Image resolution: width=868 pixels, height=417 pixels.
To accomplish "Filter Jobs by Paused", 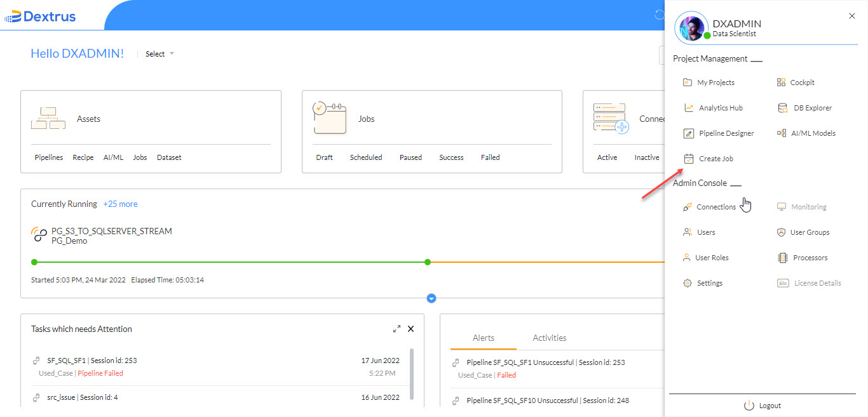I will coord(410,157).
